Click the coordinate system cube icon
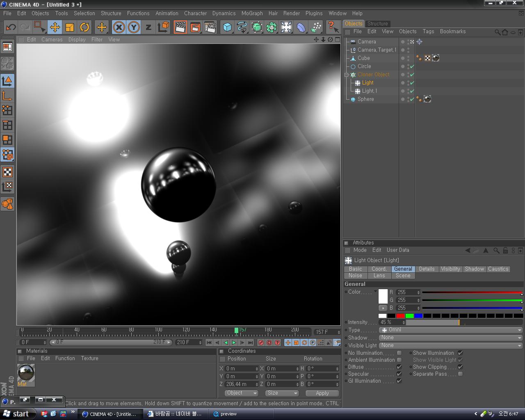Viewport: 525px width, 420px height. pyautogui.click(x=163, y=27)
